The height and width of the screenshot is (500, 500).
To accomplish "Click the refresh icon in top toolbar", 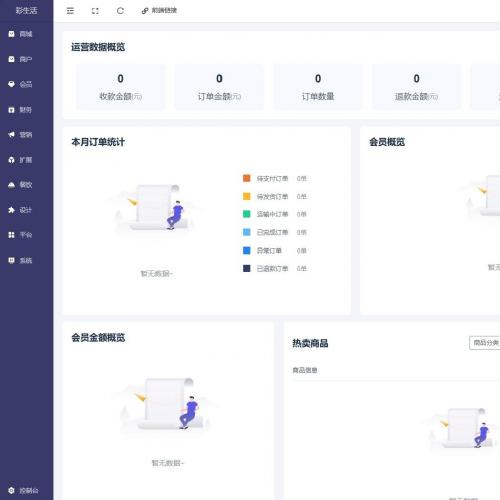I will [120, 11].
